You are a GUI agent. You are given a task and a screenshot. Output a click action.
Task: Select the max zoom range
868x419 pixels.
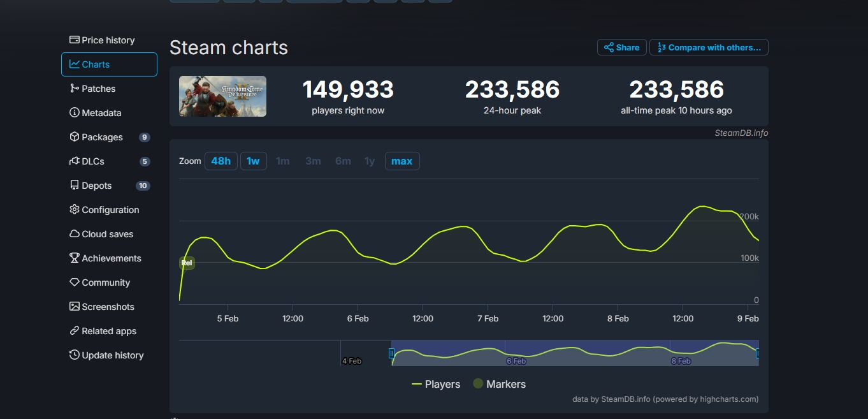[401, 161]
